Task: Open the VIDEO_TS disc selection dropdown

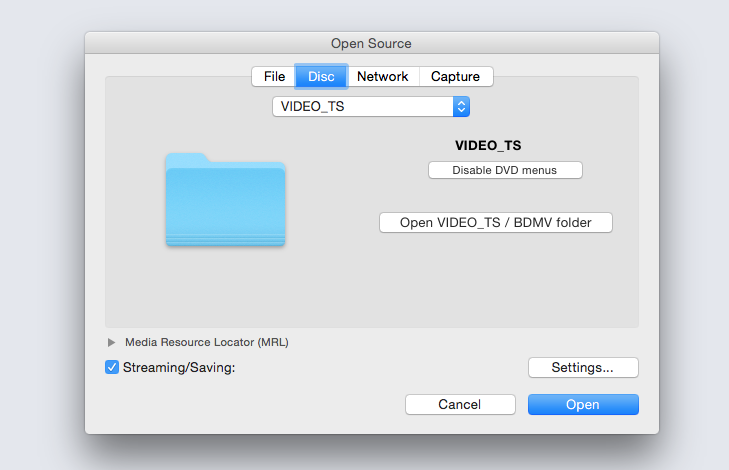Action: [371, 106]
